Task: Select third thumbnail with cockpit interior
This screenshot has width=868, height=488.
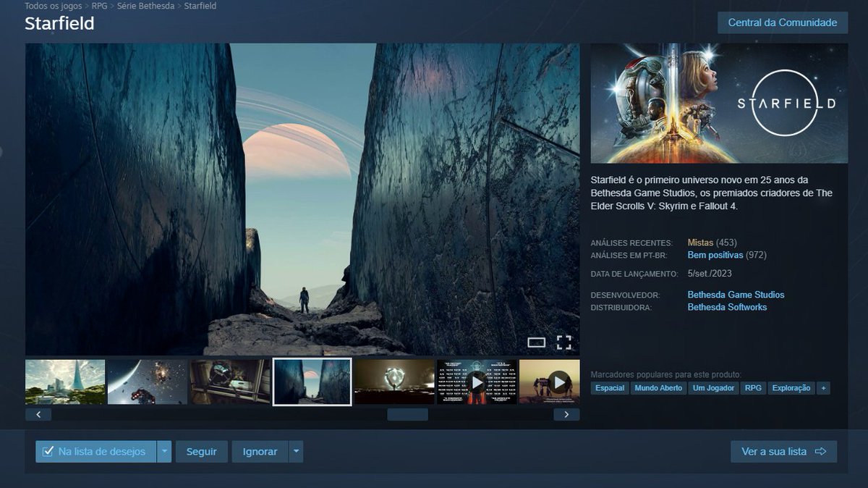Action: pos(230,382)
